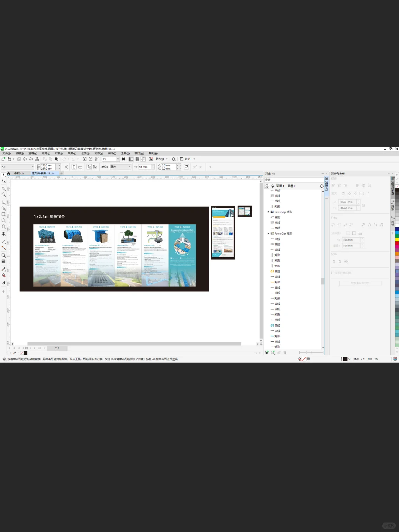Expand the second PowerClip 矩形 item
This screenshot has width=399, height=532.
click(269, 233)
